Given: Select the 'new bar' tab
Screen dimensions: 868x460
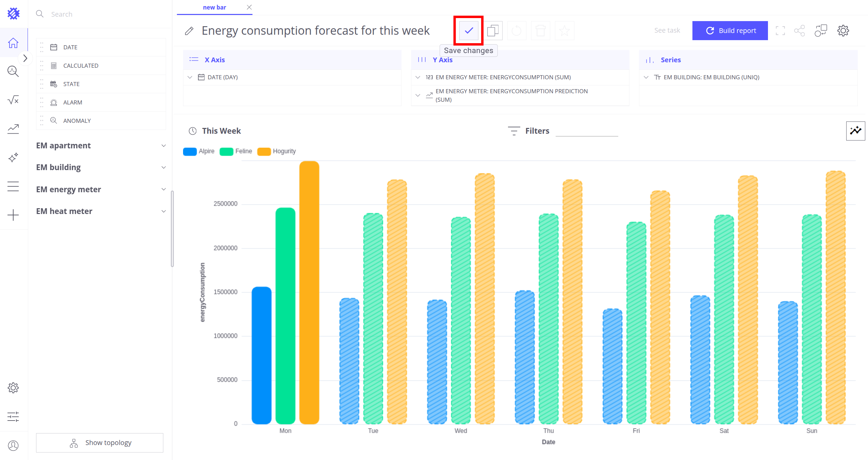Looking at the screenshot, I should coord(214,7).
